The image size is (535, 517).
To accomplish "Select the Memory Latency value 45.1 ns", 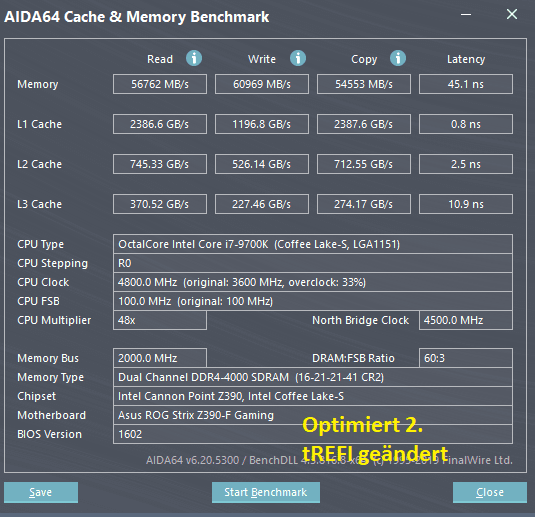I will [x=466, y=84].
